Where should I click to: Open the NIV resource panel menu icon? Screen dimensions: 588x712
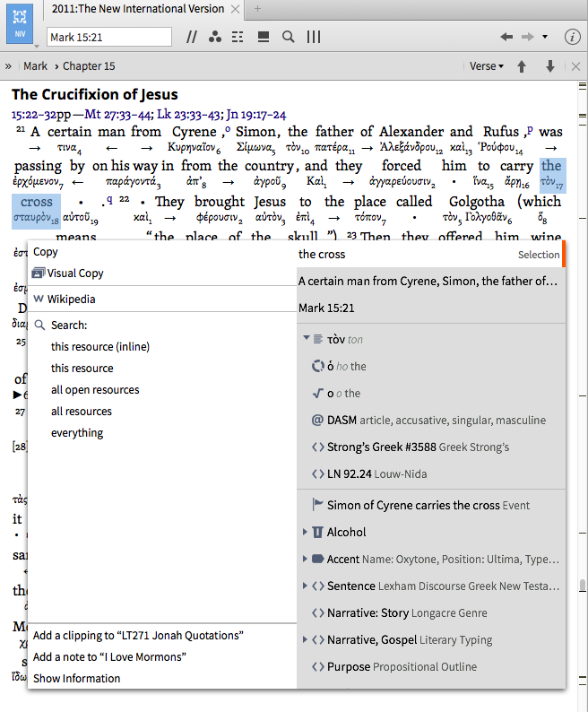coord(20,24)
